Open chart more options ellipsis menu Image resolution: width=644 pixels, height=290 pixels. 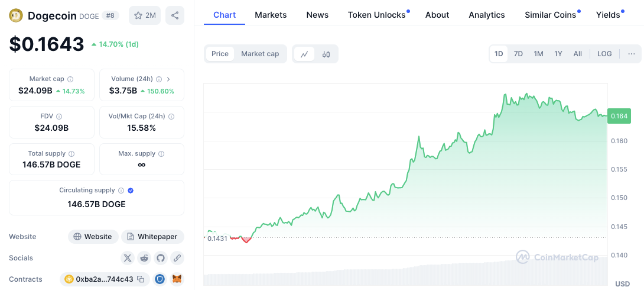point(632,54)
